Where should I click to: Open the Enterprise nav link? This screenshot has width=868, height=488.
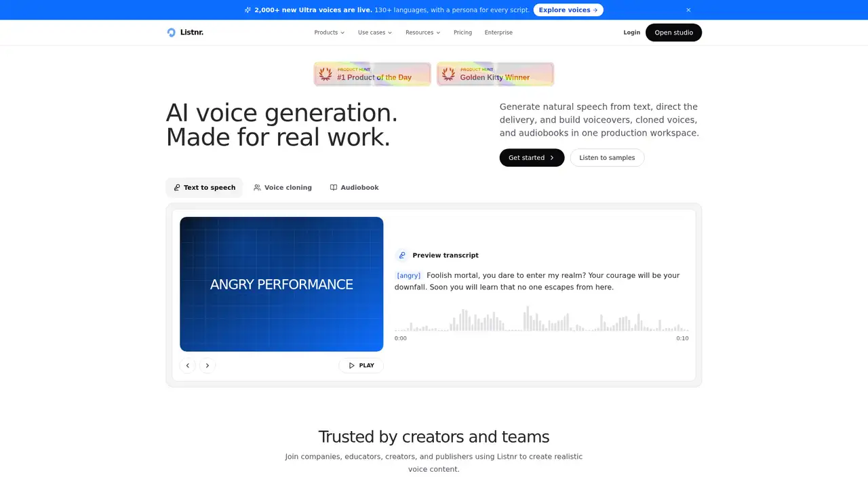point(498,33)
